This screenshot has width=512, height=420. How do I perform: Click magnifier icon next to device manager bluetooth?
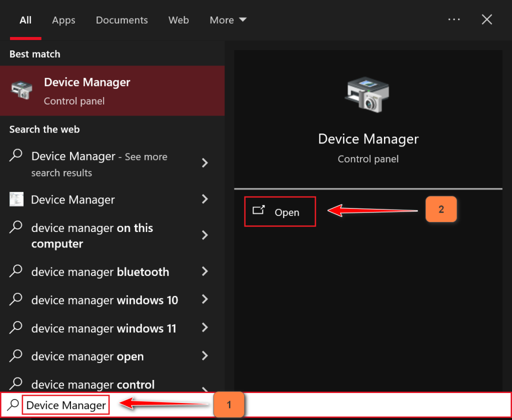point(16,271)
